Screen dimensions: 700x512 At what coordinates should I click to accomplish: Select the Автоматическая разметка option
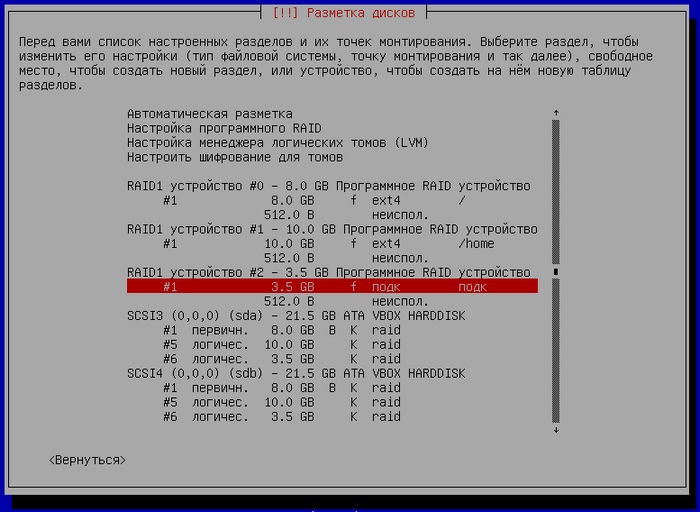[x=210, y=114]
